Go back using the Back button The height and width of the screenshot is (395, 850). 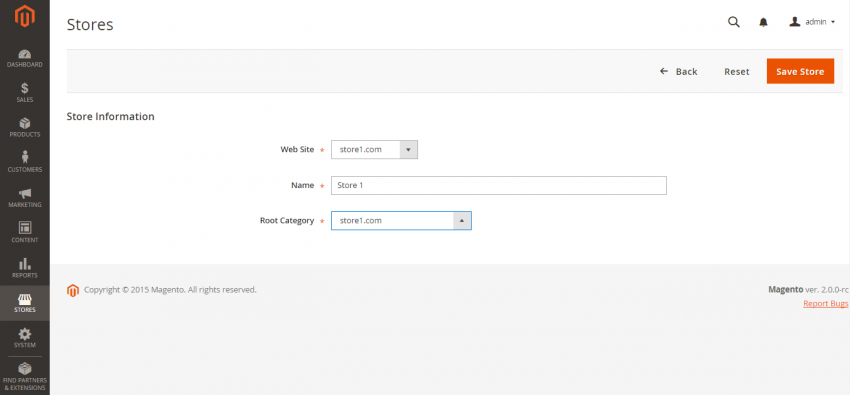click(x=678, y=72)
